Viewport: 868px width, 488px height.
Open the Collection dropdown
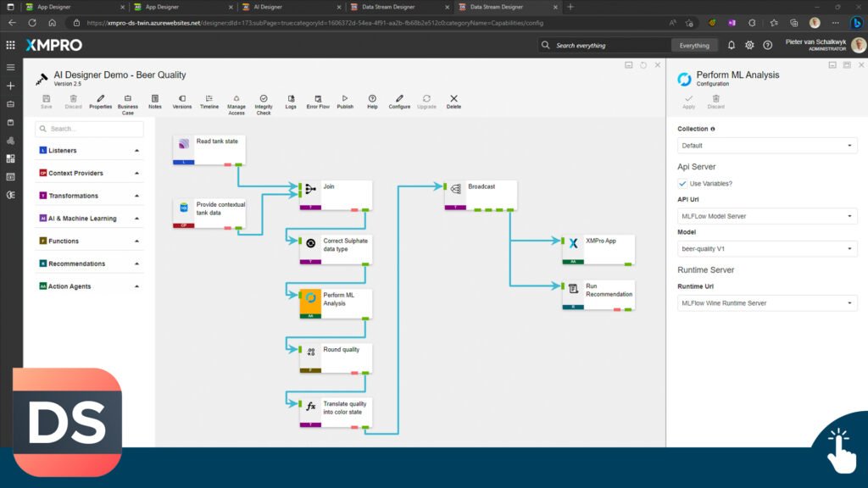(767, 146)
